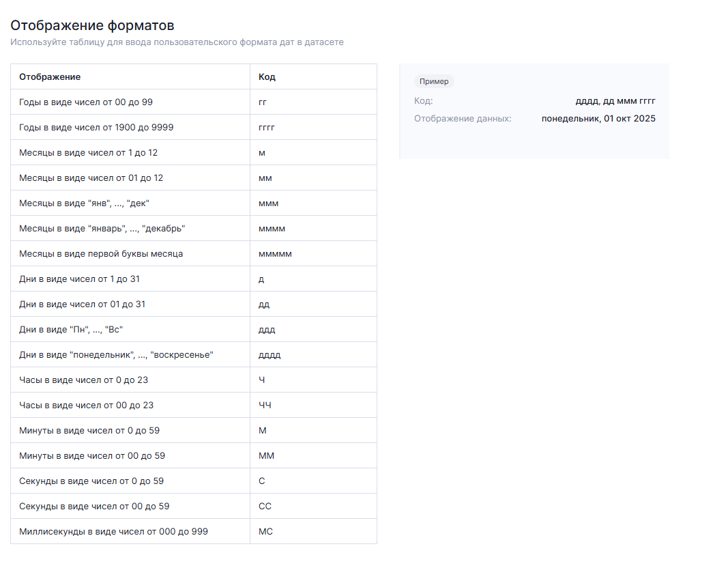Click the "Отображение" column header
Image resolution: width=728 pixels, height=568 pixels.
pos(50,77)
